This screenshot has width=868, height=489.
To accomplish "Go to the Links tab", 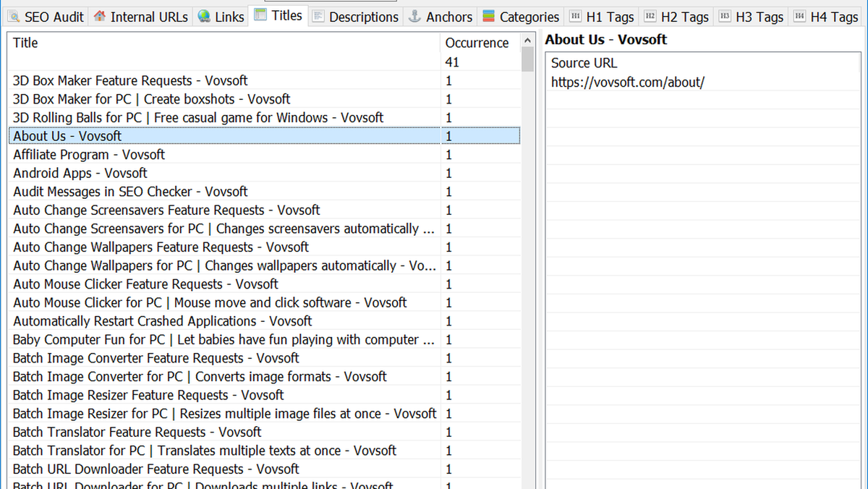I will click(x=221, y=16).
